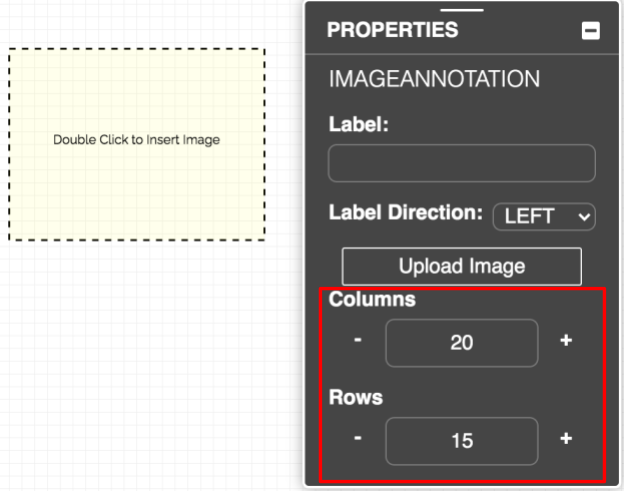Increase the Columns value with plus

(566, 342)
